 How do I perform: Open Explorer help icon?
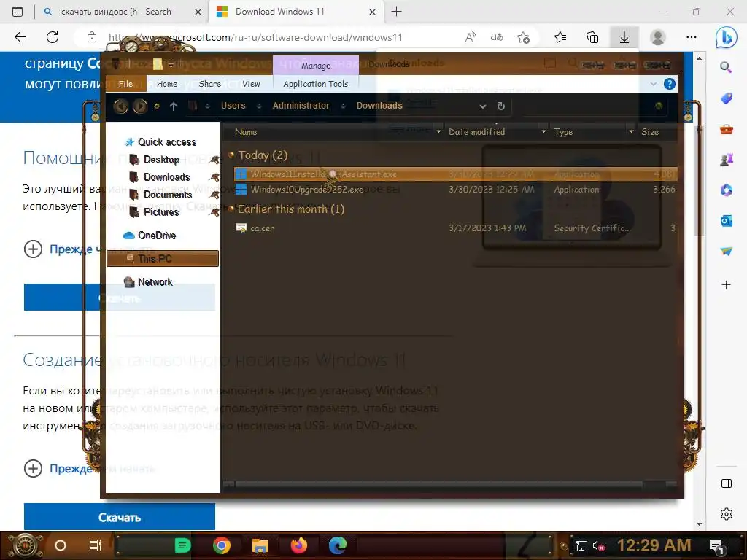pos(670,85)
